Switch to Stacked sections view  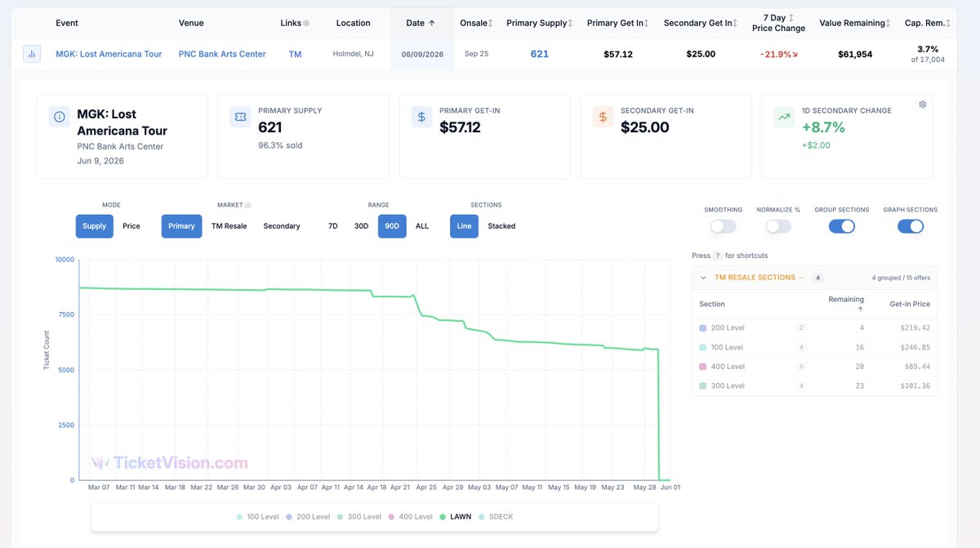(x=501, y=226)
